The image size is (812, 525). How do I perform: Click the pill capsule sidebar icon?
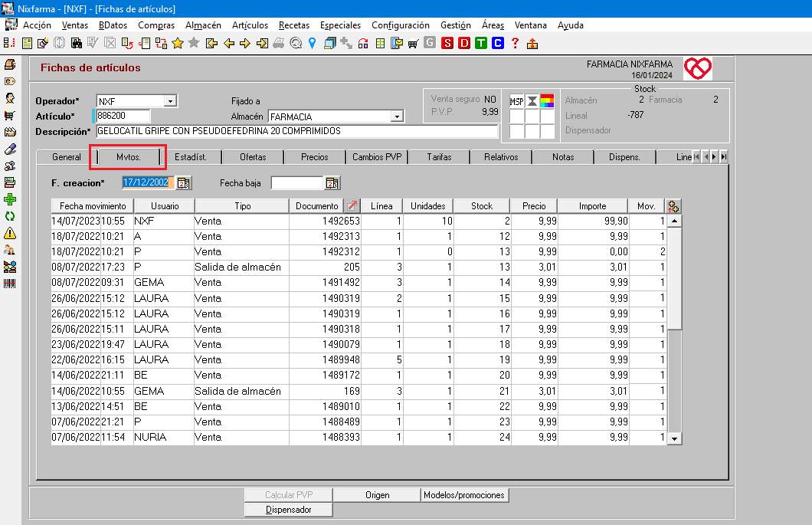tap(10, 149)
